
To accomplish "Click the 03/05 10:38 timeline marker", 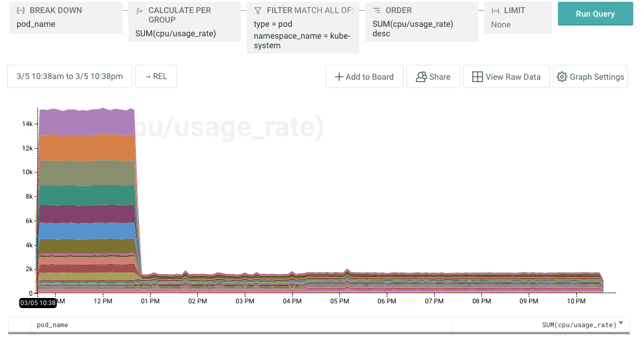I will 38,303.
